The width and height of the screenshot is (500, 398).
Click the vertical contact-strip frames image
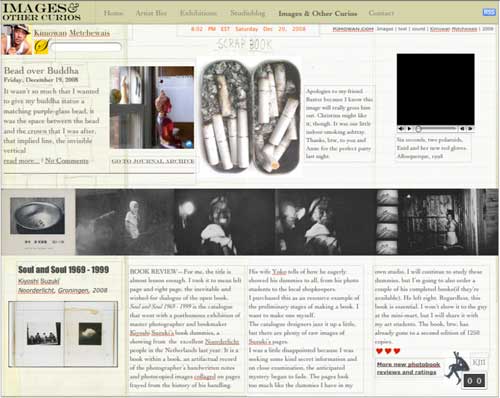pyautogui.click(x=387, y=222)
